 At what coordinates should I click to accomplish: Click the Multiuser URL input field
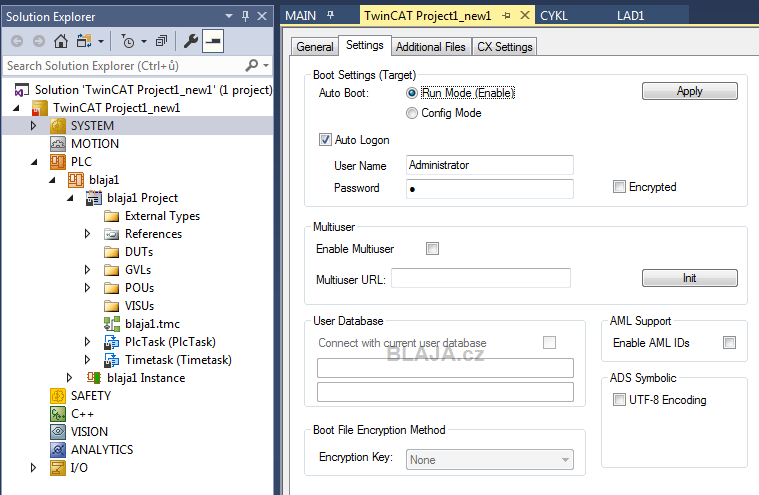481,278
